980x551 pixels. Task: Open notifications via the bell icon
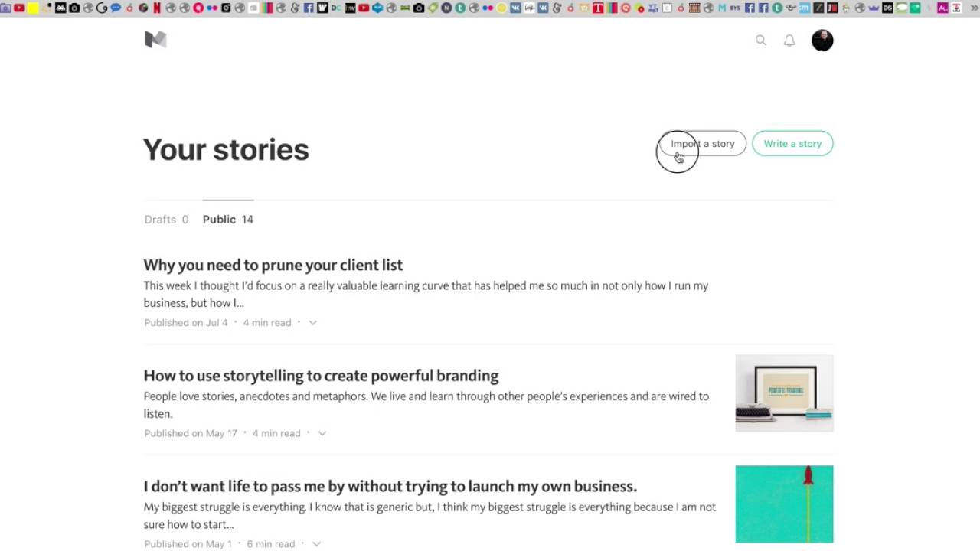pos(789,41)
